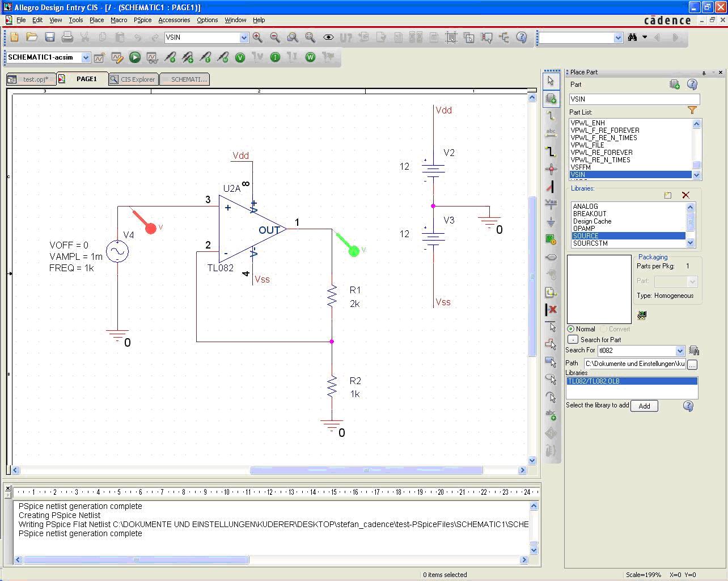Open the PSpice menu
The height and width of the screenshot is (581, 728).
[142, 20]
